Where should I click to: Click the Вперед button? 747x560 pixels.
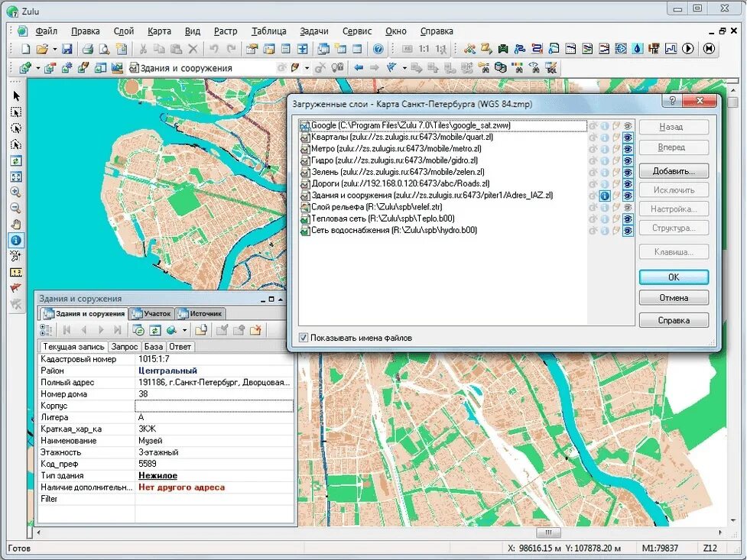click(674, 147)
